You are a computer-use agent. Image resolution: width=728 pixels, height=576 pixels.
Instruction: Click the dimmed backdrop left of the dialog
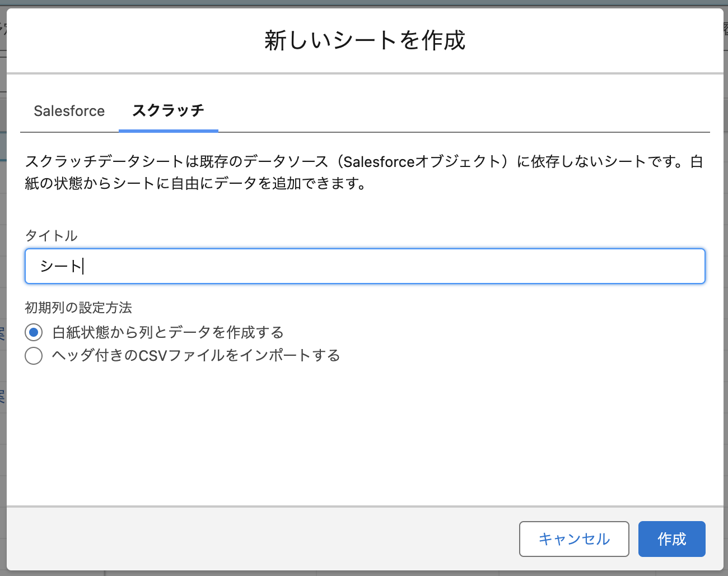3,280
